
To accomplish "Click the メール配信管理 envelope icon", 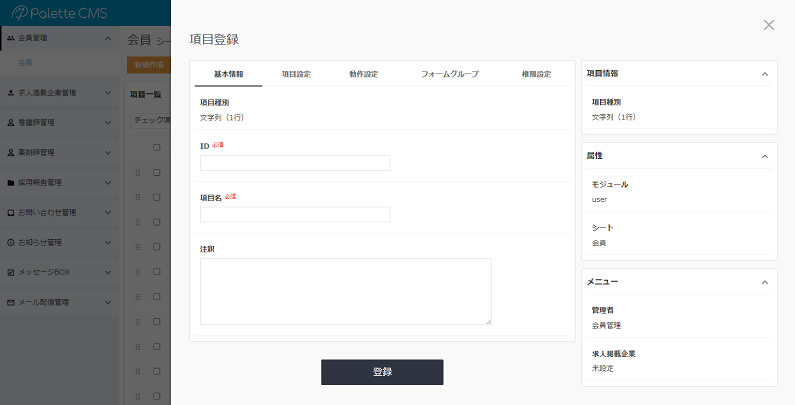I will (x=10, y=302).
